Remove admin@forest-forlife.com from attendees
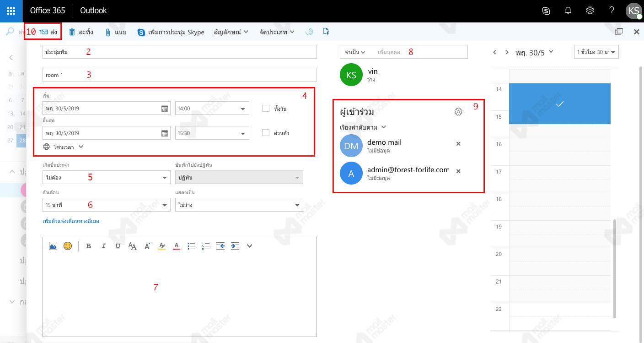This screenshot has width=644, height=343. click(458, 171)
